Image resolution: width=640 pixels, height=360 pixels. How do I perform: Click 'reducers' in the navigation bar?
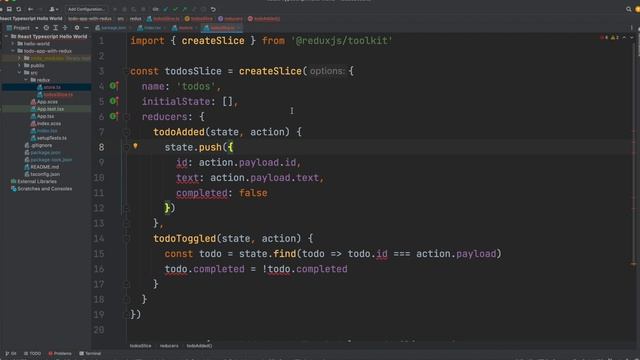[231, 19]
